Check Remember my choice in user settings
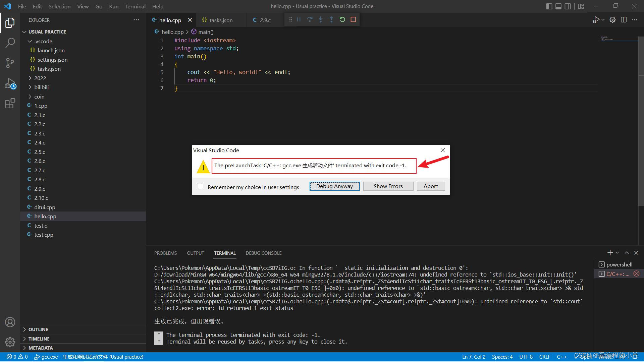The width and height of the screenshot is (644, 362). coord(201,186)
